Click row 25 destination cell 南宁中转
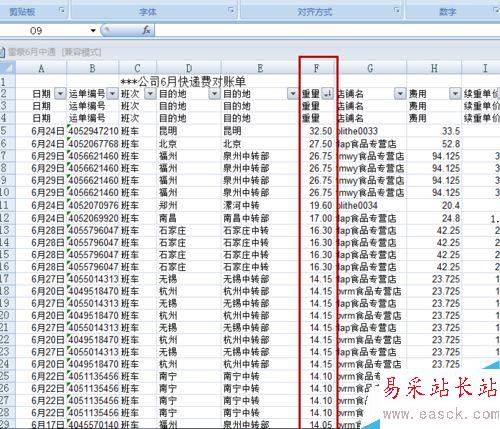The image size is (500, 429). (x=260, y=376)
